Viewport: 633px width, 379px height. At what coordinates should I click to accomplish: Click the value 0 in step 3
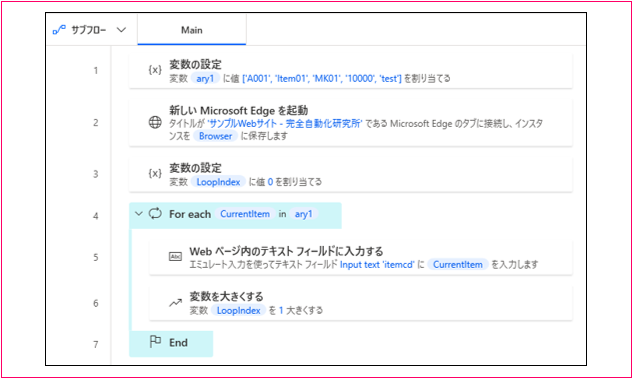(x=270, y=182)
